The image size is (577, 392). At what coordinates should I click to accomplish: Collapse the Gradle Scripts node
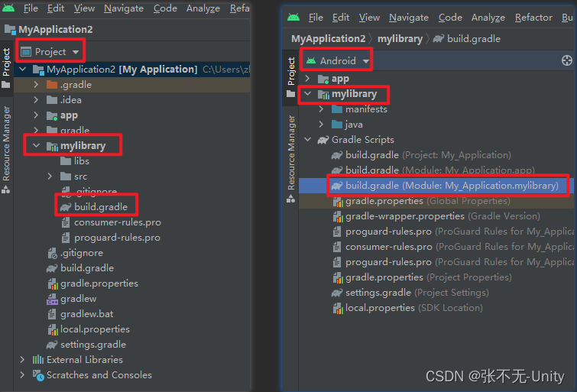click(x=308, y=140)
